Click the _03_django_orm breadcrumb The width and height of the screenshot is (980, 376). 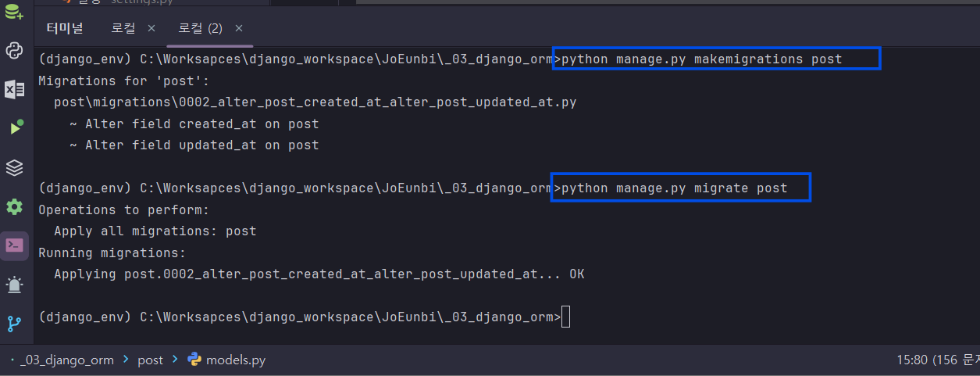coord(67,360)
